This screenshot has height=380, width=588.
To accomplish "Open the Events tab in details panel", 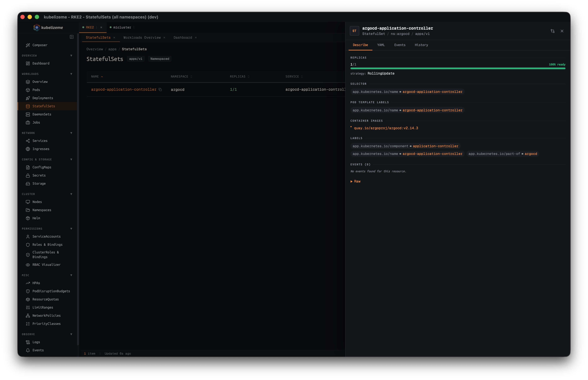I will pos(399,45).
